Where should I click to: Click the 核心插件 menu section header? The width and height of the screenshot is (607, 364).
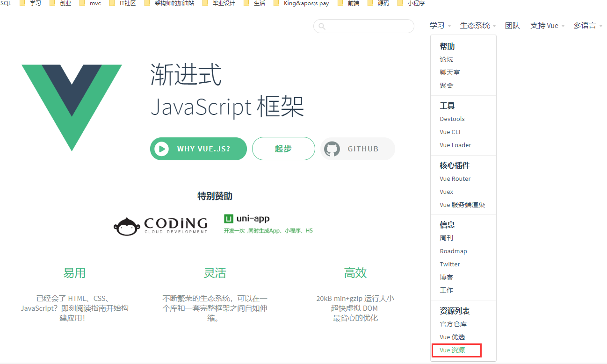click(455, 165)
